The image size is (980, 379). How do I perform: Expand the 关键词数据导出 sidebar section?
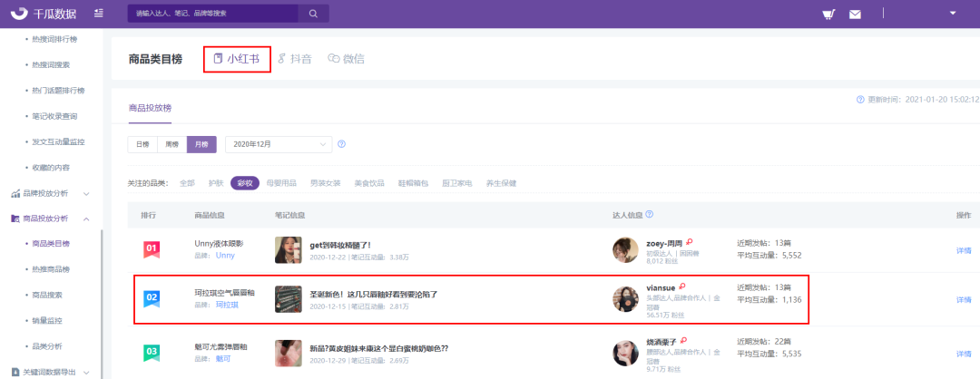pyautogui.click(x=50, y=372)
